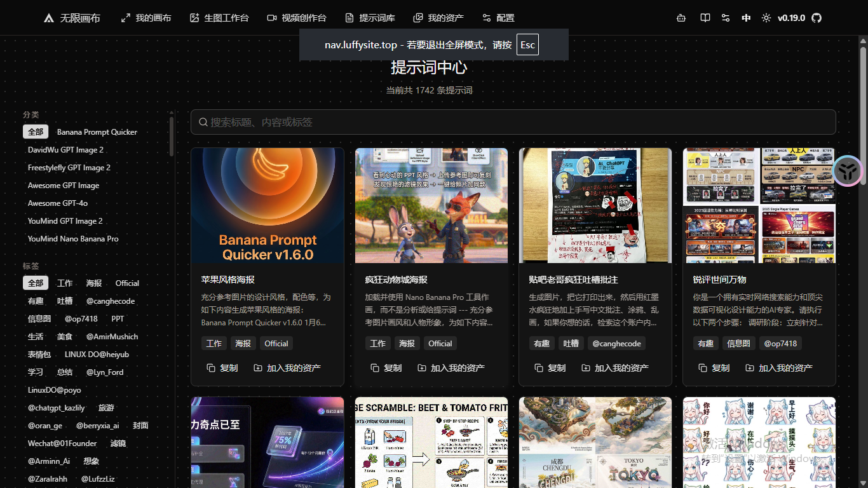
Task: Open 视频创作台 in top navigation
Action: (x=297, y=18)
